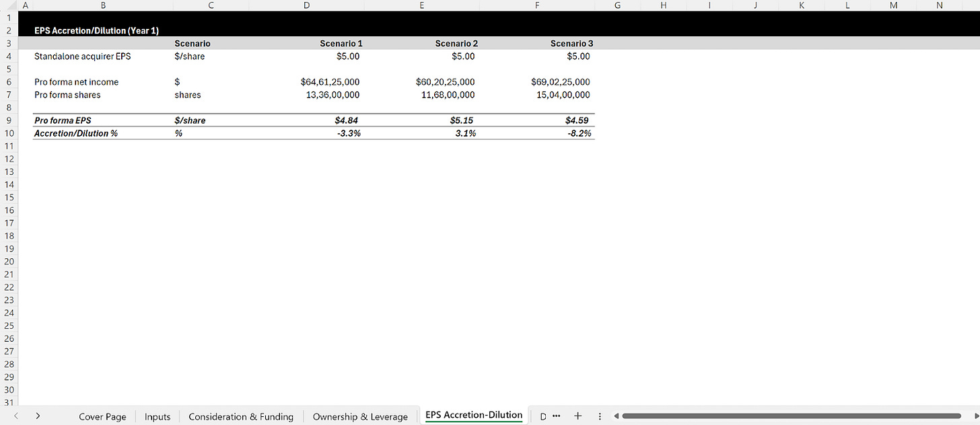Click the 'EPS Accretion/Dilution (Year 1)' title cell

click(x=96, y=31)
